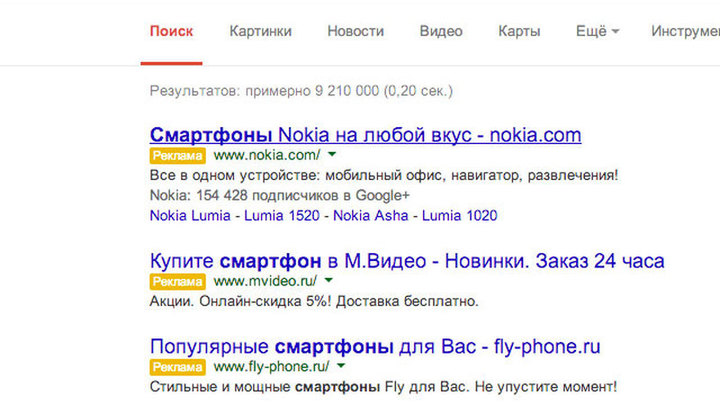
Task: Open the Новости tab
Action: 355,31
